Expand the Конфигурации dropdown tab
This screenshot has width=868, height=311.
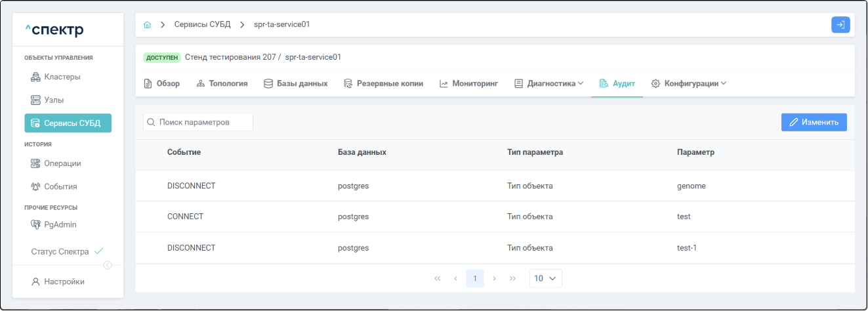point(689,84)
